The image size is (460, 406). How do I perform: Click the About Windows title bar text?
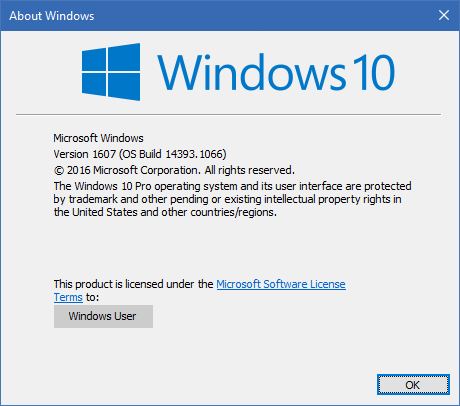[52, 16]
